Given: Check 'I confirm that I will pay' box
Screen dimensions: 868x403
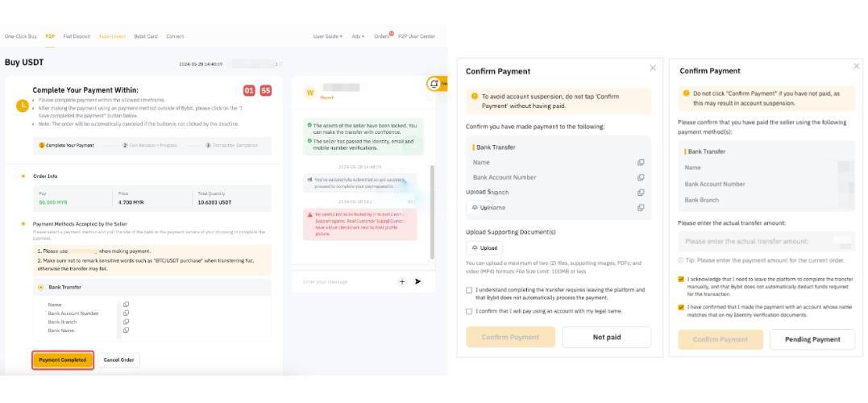Looking at the screenshot, I should coord(469,311).
